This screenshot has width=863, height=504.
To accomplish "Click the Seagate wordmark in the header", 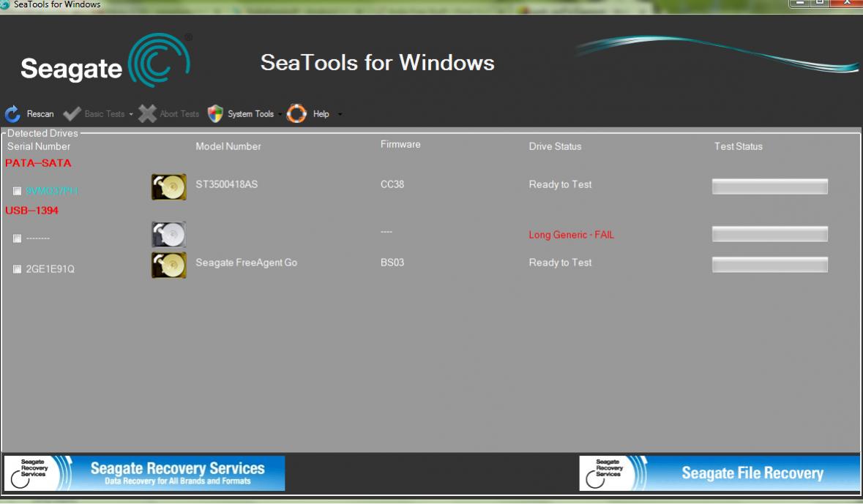I will coord(71,69).
